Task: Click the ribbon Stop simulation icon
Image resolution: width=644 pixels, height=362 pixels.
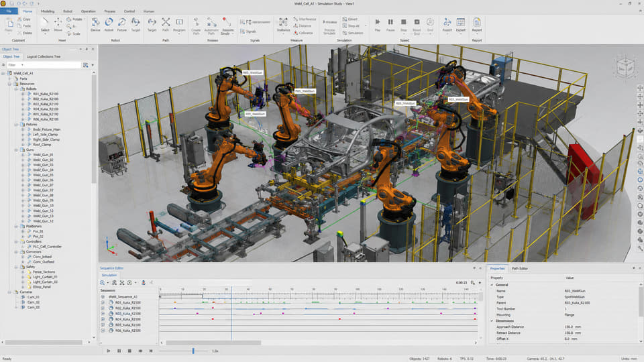Action: pyautogui.click(x=404, y=21)
